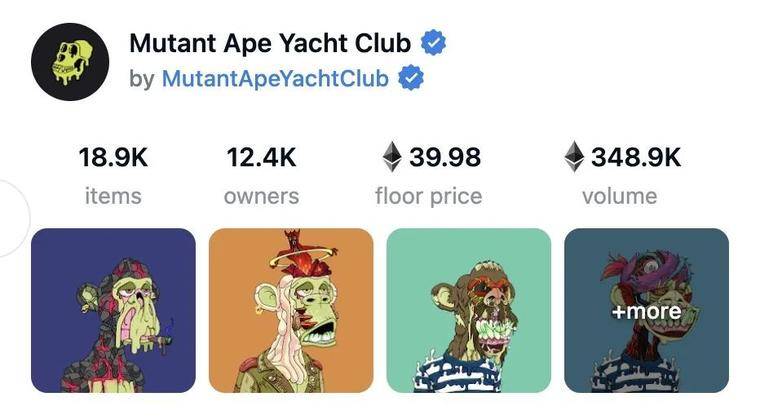This screenshot has width=760, height=419.
Task: Open the ape thumbnail with orange background
Action: (291, 310)
